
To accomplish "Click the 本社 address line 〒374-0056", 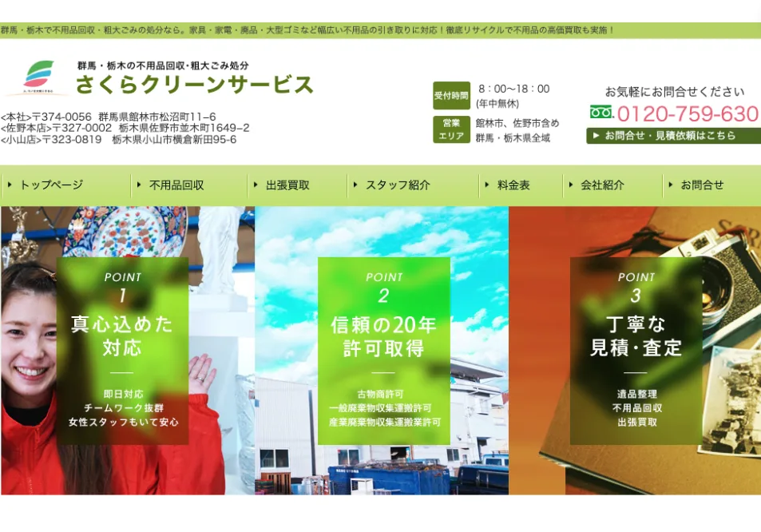I will point(109,117).
